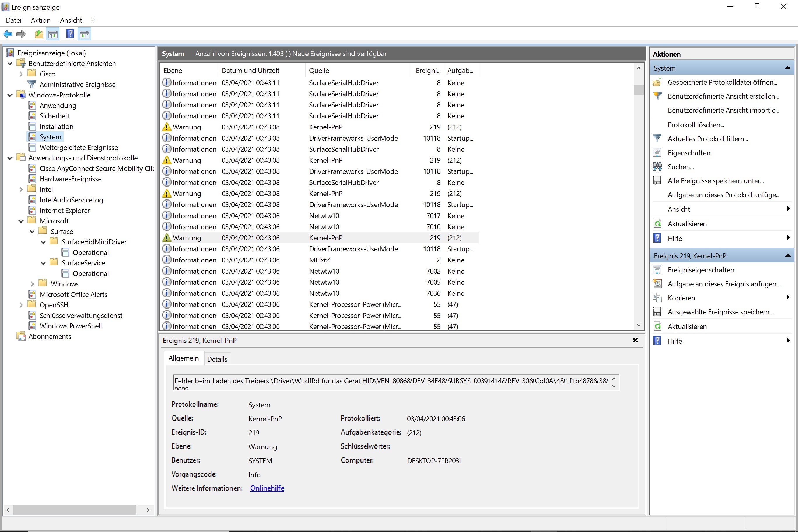The width and height of the screenshot is (798, 532).
Task: Click the green Aktualisieren icon under System
Action: 657,224
